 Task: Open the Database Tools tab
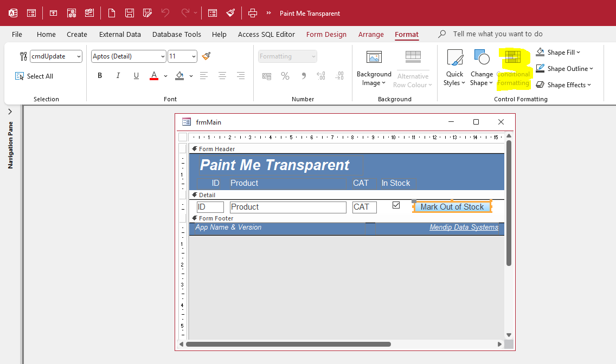pos(176,35)
